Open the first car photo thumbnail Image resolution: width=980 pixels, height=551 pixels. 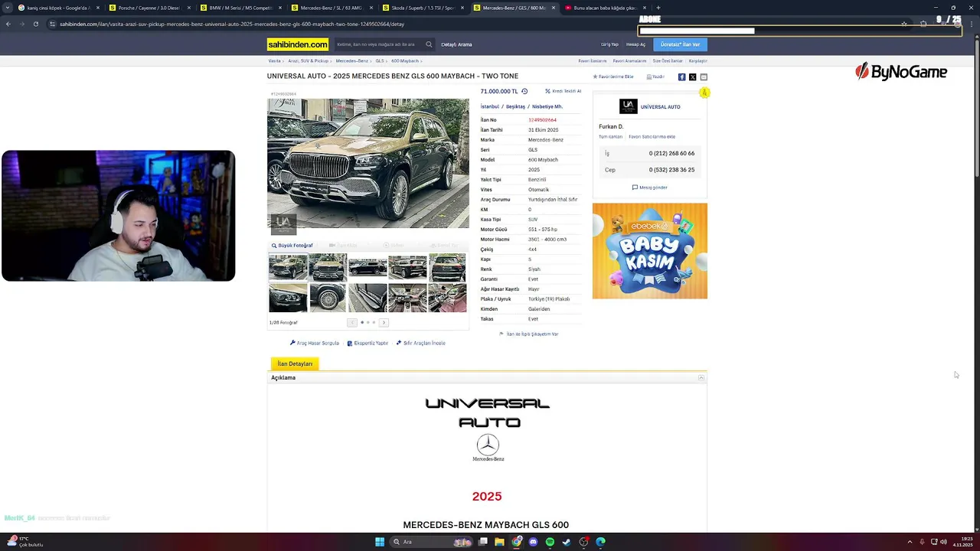point(288,268)
